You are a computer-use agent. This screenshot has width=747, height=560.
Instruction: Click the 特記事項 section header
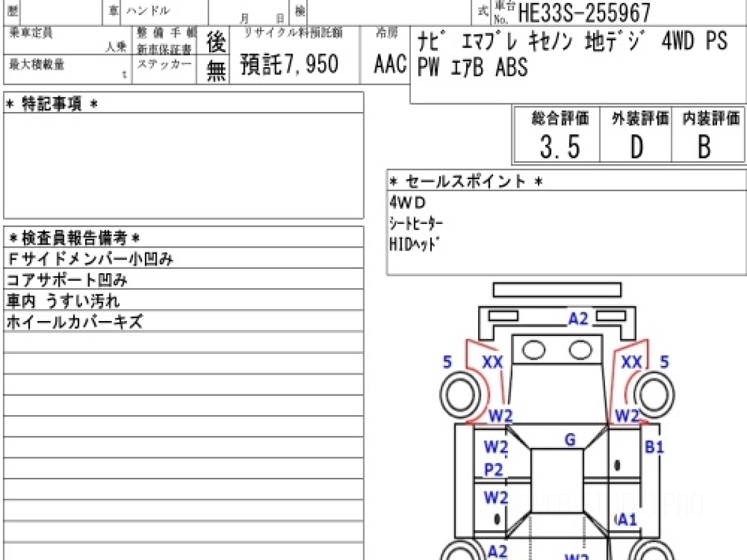click(52, 104)
